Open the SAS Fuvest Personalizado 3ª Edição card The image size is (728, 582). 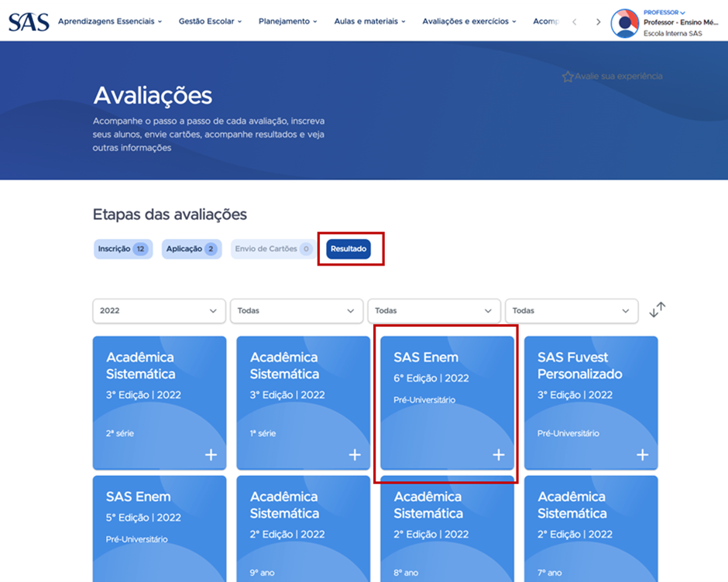pos(591,403)
